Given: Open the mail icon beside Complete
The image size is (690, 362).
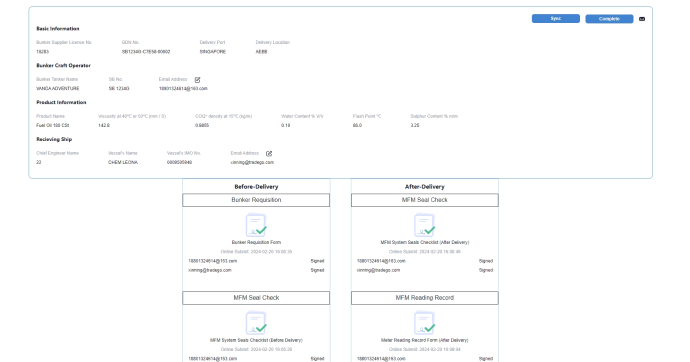Looking at the screenshot, I should (x=642, y=19).
